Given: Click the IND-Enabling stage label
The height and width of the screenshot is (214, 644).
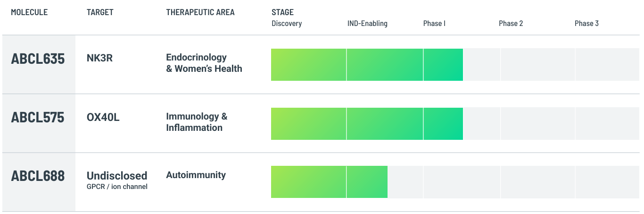Looking at the screenshot, I should point(367,23).
